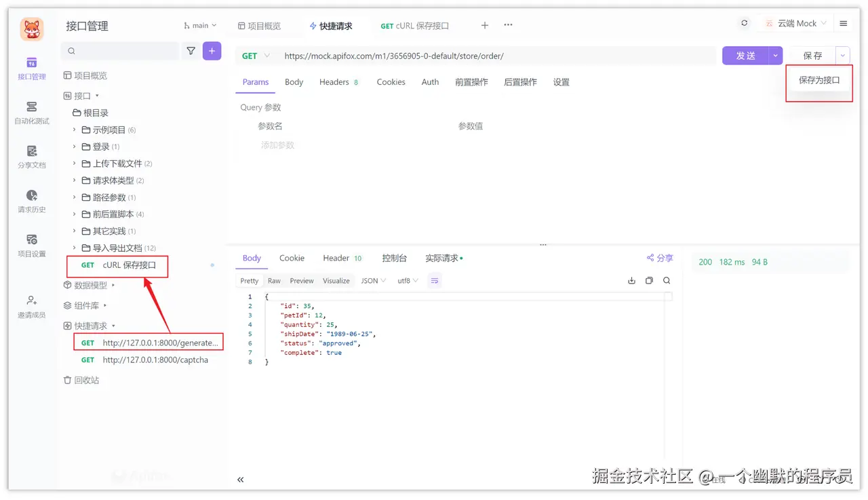Switch to GET cURL 保存接口 tab

(415, 26)
